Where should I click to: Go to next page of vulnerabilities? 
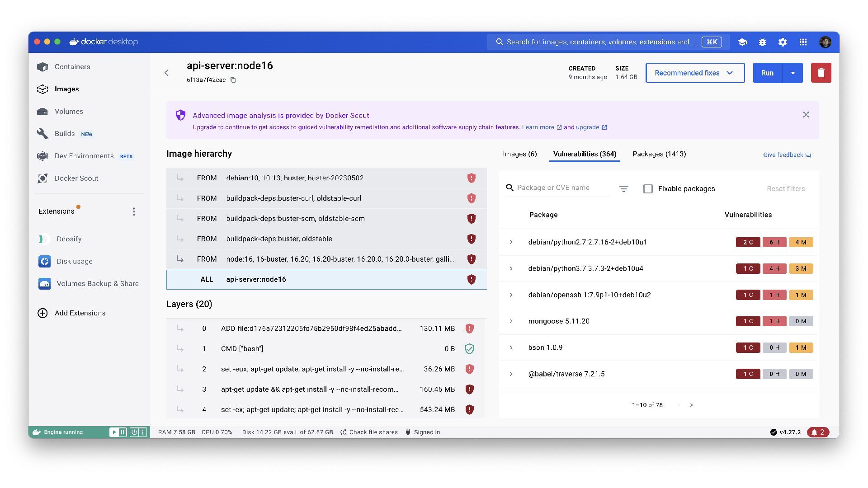[x=691, y=405]
